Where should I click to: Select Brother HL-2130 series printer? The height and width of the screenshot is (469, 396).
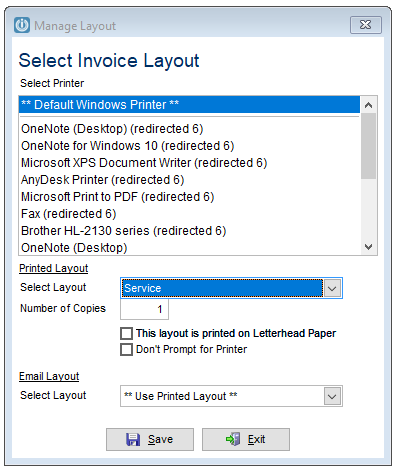pos(189,231)
